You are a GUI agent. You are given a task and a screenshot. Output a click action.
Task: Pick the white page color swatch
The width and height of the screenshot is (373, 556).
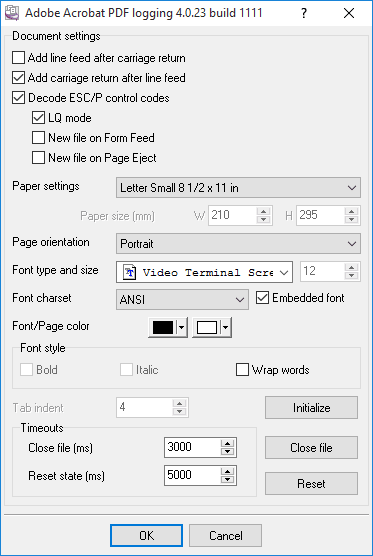coord(207,327)
